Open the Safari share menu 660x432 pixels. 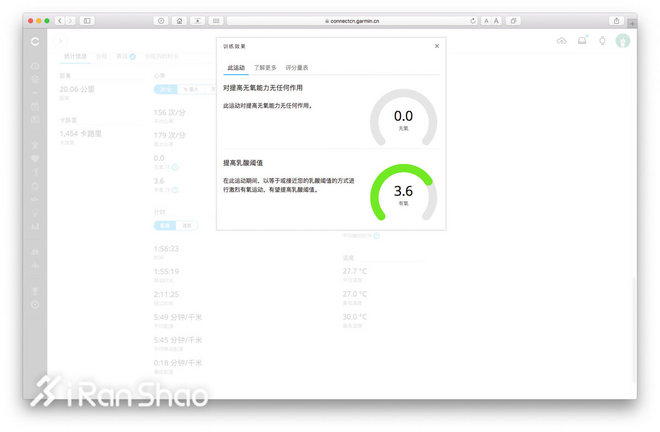pyautogui.click(x=616, y=21)
